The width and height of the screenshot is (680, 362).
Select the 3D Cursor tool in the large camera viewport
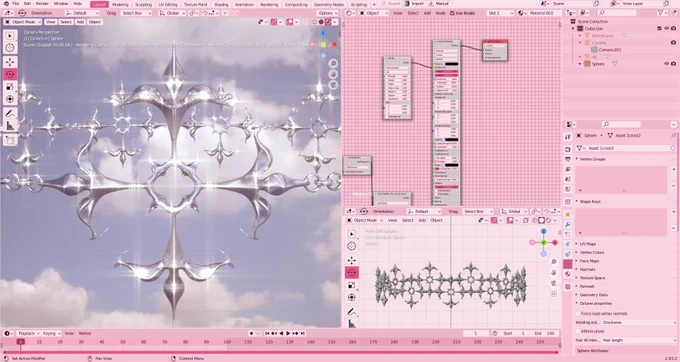point(10,48)
